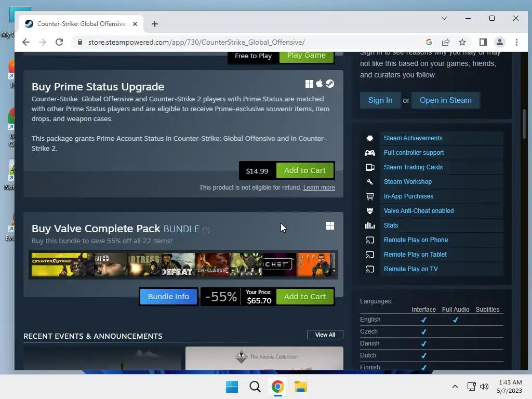Click the browser back arrow
Viewport: 532px width, 399px height.
pos(26,42)
